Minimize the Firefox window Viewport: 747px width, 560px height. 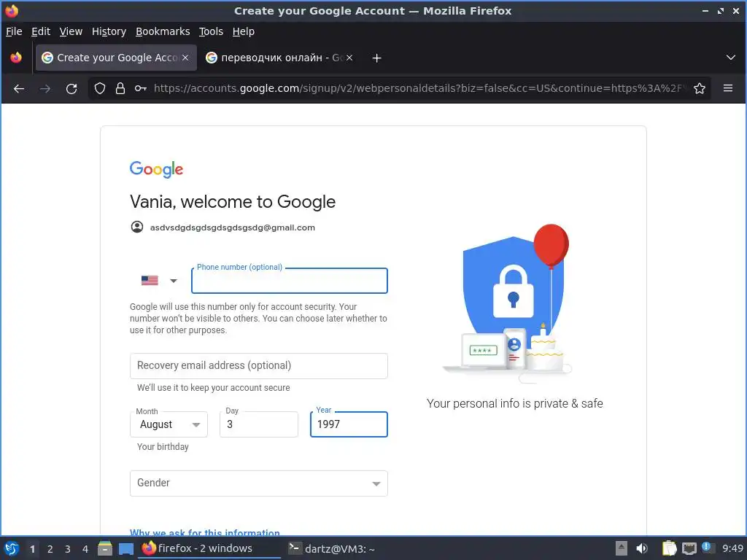705,10
